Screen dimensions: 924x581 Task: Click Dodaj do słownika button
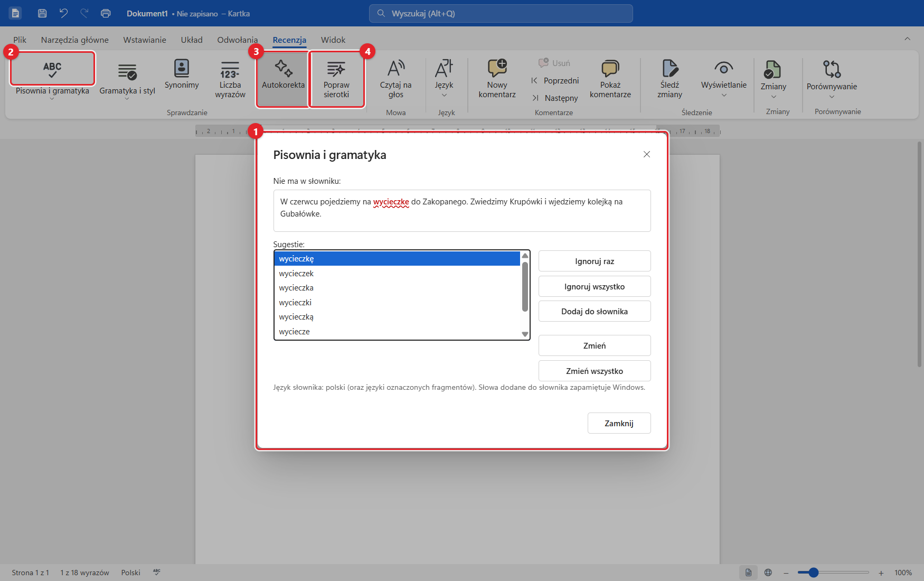tap(595, 311)
